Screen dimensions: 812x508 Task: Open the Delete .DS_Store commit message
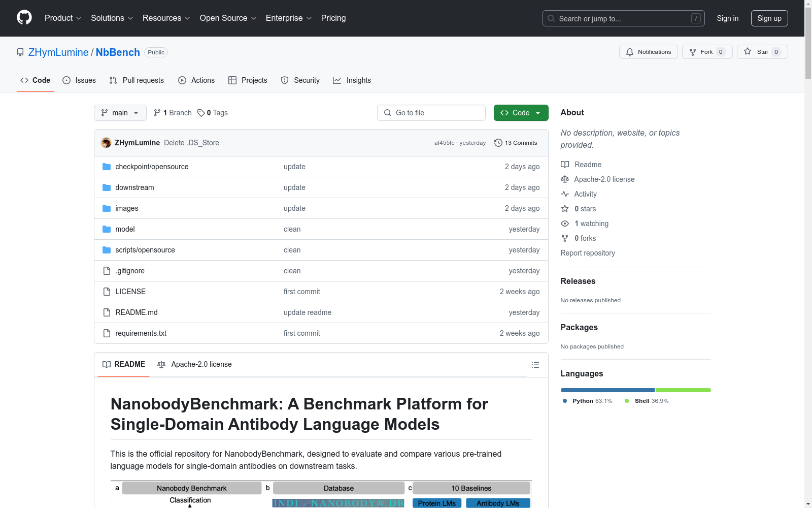click(192, 143)
